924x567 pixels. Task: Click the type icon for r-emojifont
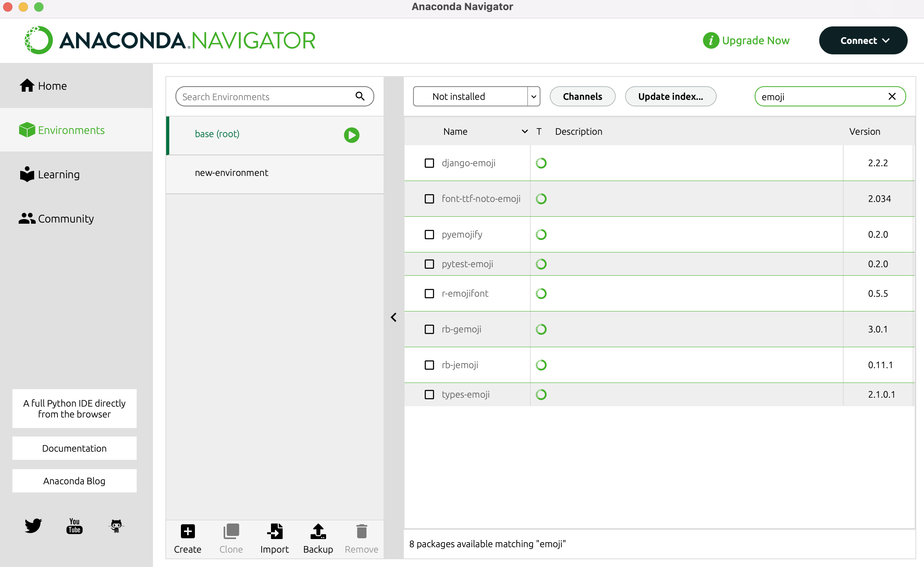pos(541,294)
